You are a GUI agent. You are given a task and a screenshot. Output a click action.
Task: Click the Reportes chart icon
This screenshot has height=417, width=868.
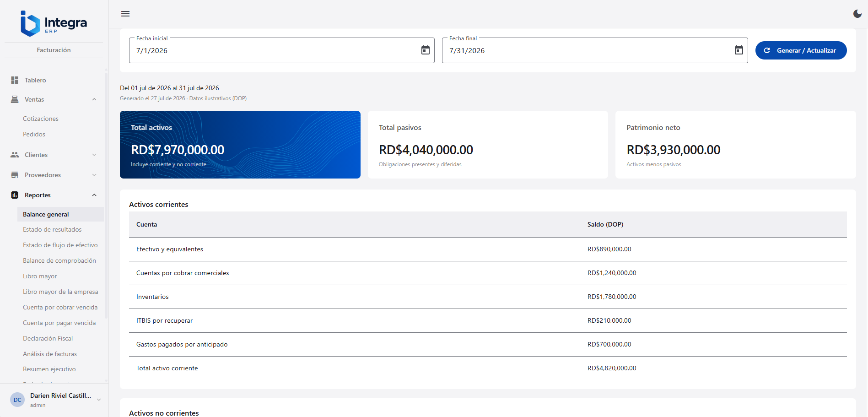coord(15,195)
